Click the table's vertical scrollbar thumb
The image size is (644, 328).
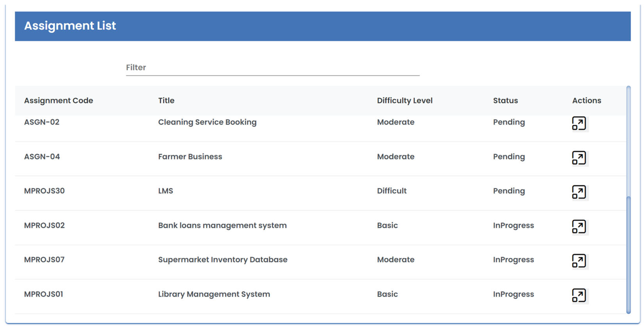[628, 255]
